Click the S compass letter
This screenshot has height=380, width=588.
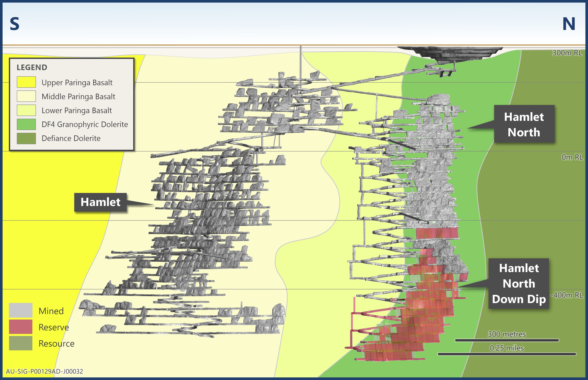[15, 24]
